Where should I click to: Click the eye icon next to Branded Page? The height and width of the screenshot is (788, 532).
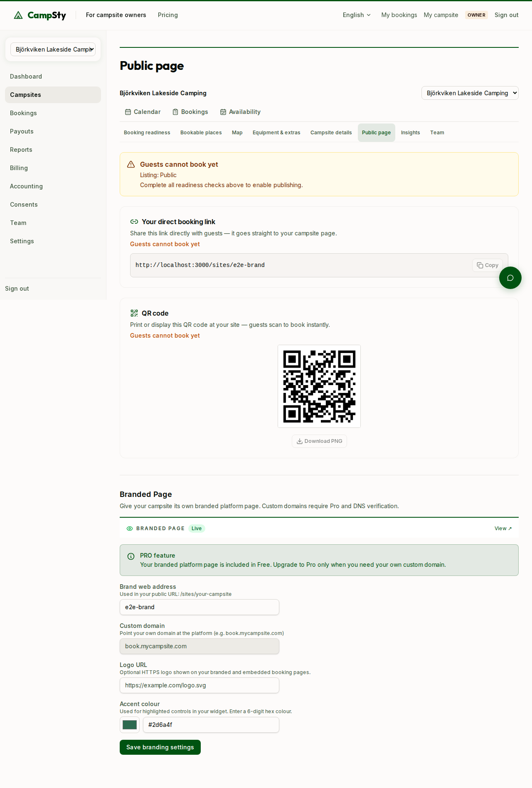130,529
